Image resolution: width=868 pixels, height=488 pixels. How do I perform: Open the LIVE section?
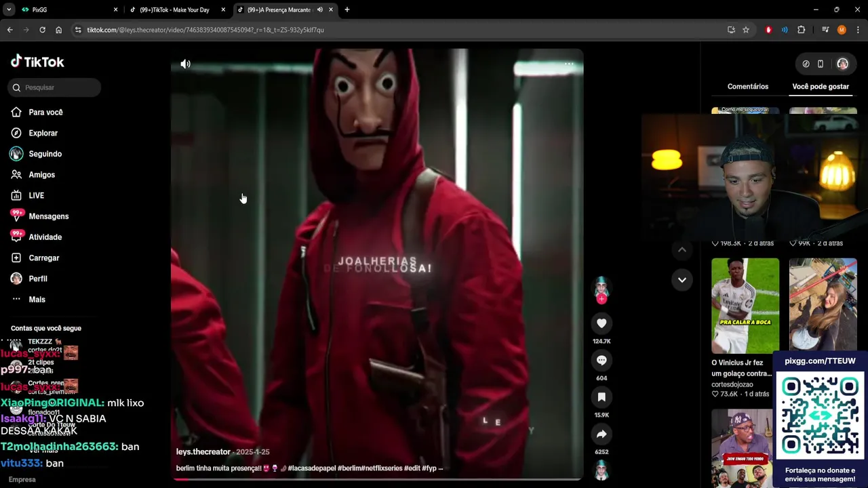[36, 196]
